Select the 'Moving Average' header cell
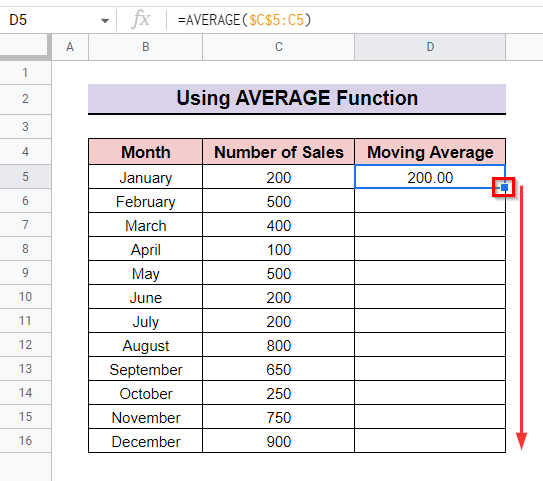 tap(430, 152)
